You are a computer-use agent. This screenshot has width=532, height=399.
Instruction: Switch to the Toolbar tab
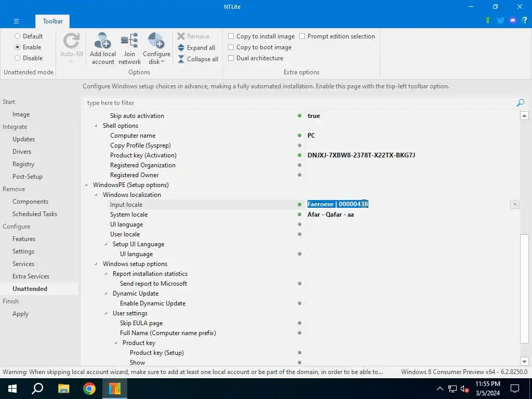coord(52,21)
